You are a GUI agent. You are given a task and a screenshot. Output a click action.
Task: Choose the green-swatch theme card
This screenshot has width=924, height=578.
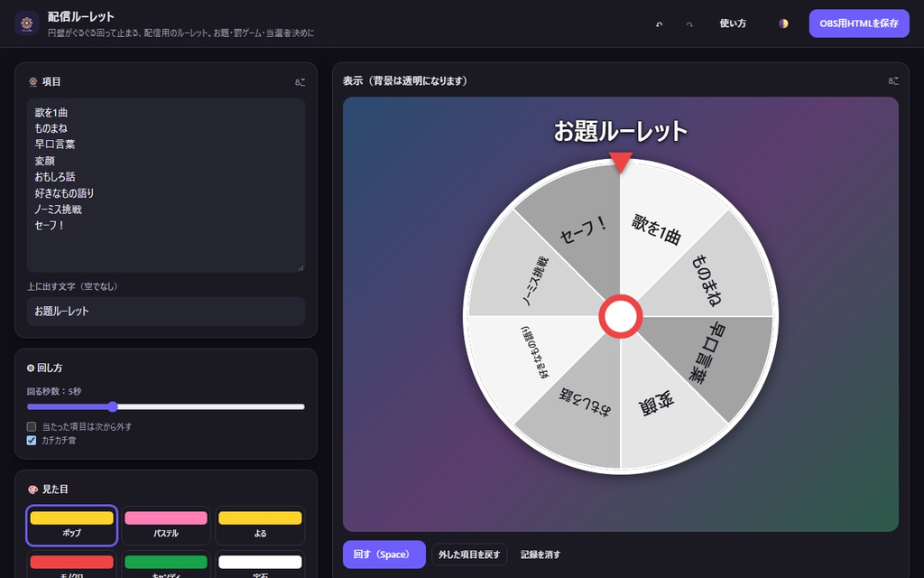point(166,564)
